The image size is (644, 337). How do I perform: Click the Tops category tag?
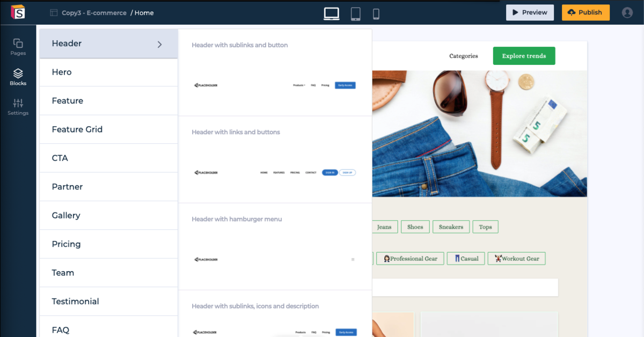click(485, 227)
